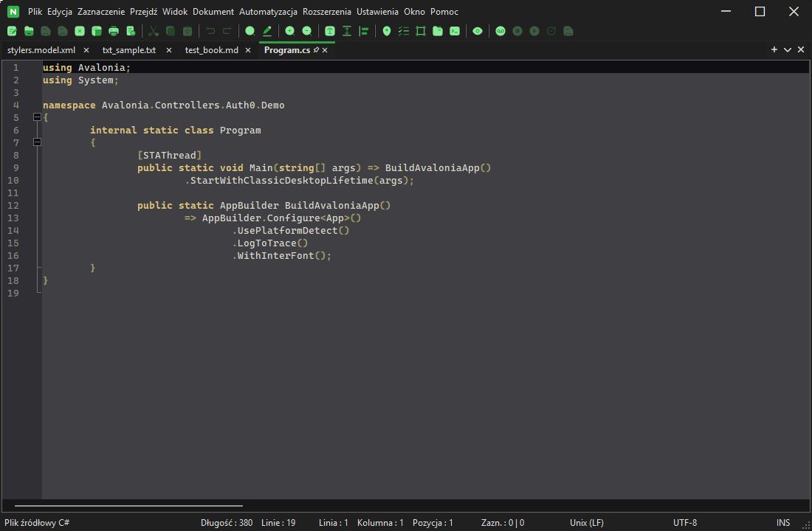Click the location pin marker icon
Image resolution: width=812 pixels, height=531 pixels.
387,31
